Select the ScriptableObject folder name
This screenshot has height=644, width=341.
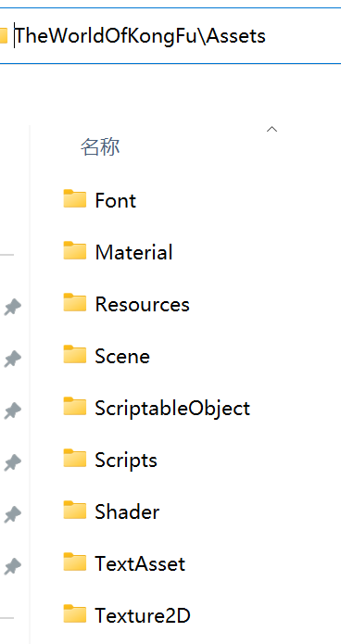tap(172, 409)
